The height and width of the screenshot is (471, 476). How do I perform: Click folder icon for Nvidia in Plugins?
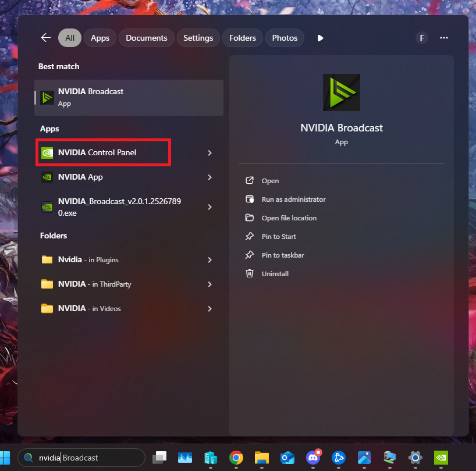(47, 259)
